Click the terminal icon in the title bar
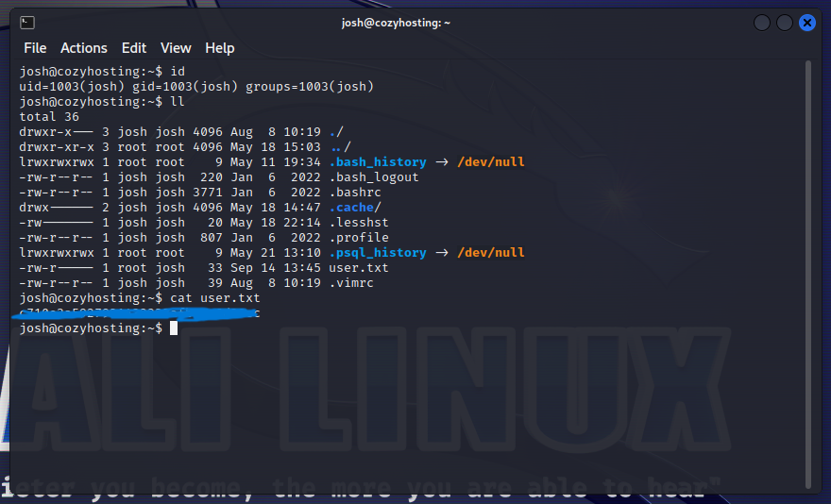Screen dimensions: 831x504 click(27, 23)
